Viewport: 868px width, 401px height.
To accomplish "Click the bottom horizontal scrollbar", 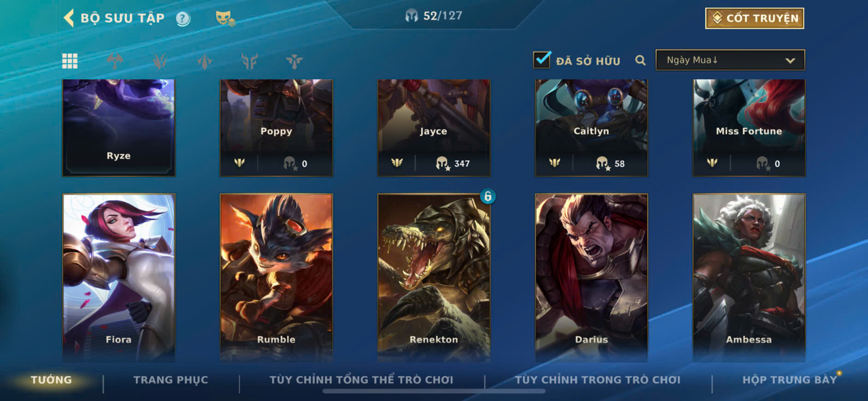I will point(434,391).
